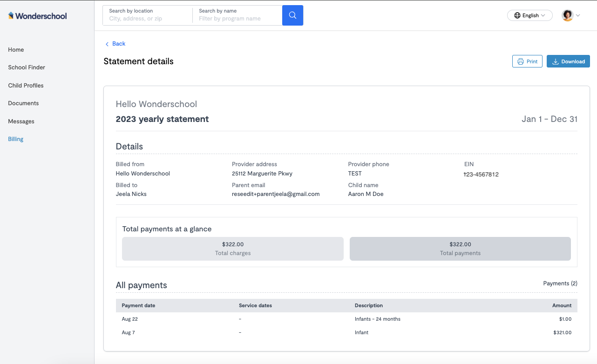Click the download arrow icon

(x=555, y=61)
